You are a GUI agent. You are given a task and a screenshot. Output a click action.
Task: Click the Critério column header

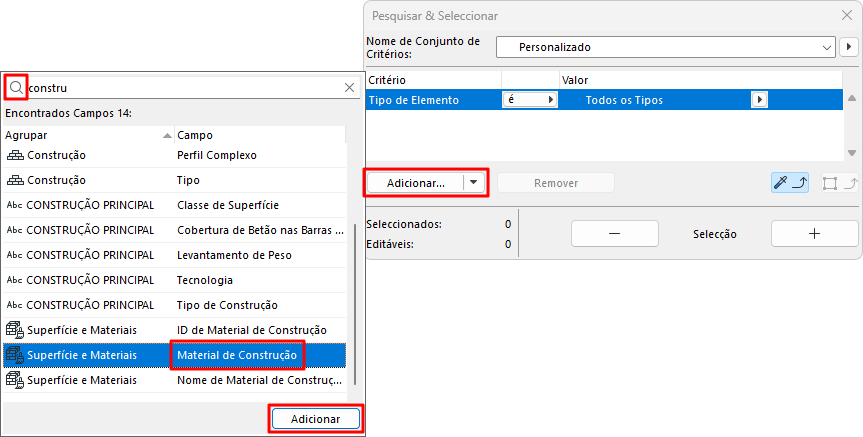[x=434, y=80]
